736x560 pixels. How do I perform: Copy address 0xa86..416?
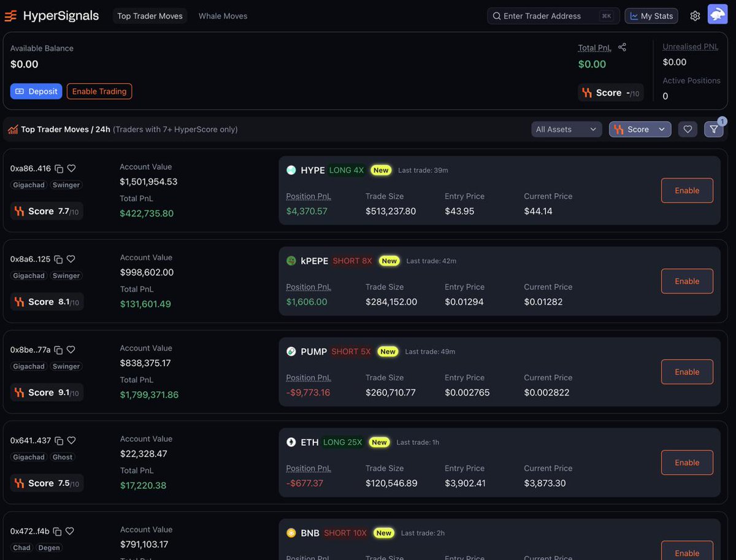tap(59, 169)
